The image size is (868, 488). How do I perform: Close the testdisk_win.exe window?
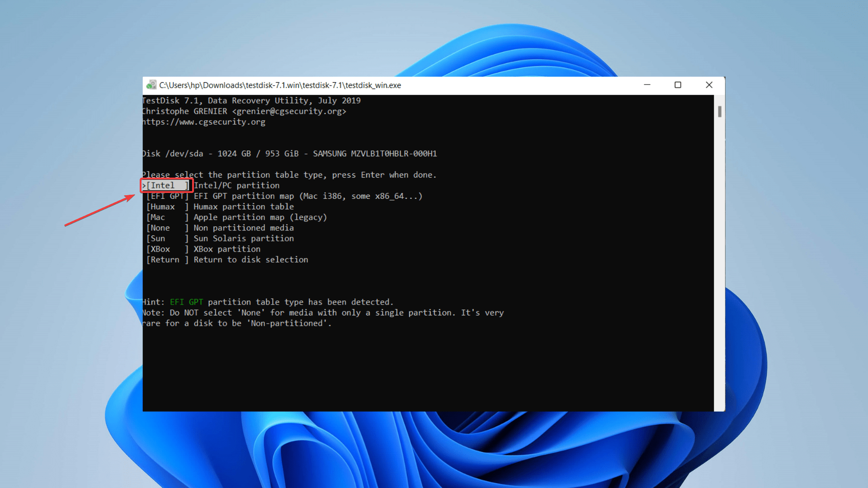709,85
